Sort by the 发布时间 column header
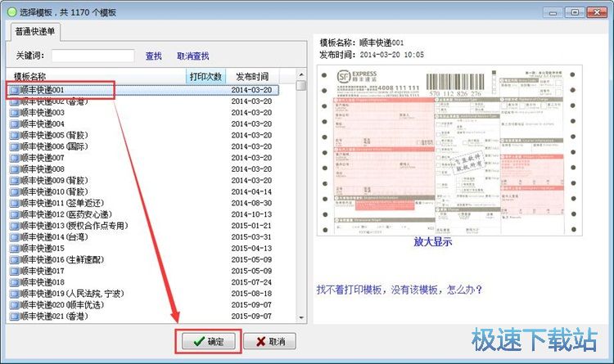The image size is (614, 364). 252,76
